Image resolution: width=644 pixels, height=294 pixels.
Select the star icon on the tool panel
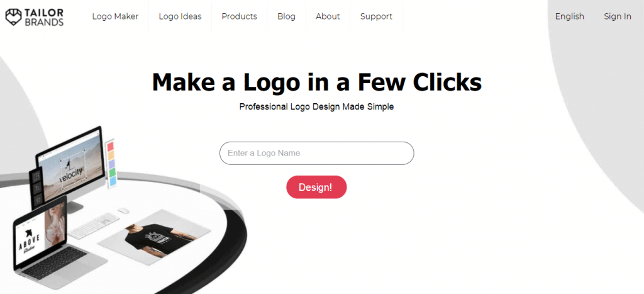[x=37, y=200]
